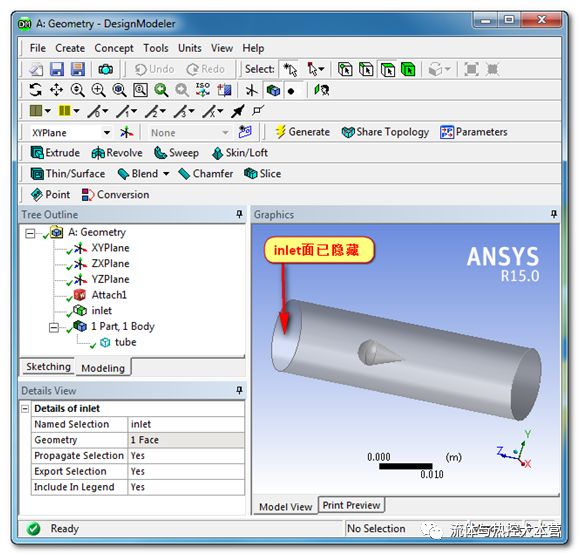Open the Select Mode dropdown arrow

point(321,69)
